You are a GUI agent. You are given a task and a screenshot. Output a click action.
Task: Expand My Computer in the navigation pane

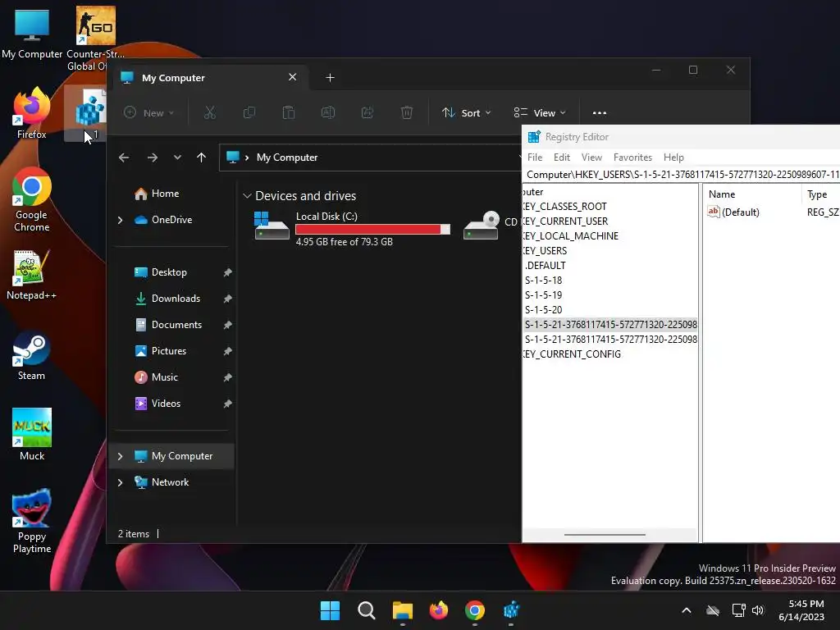120,456
